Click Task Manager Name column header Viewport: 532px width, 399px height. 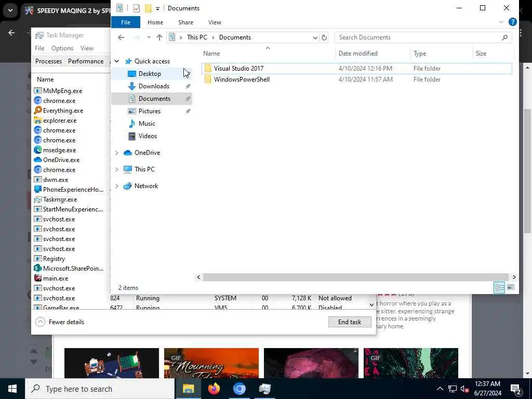(45, 79)
